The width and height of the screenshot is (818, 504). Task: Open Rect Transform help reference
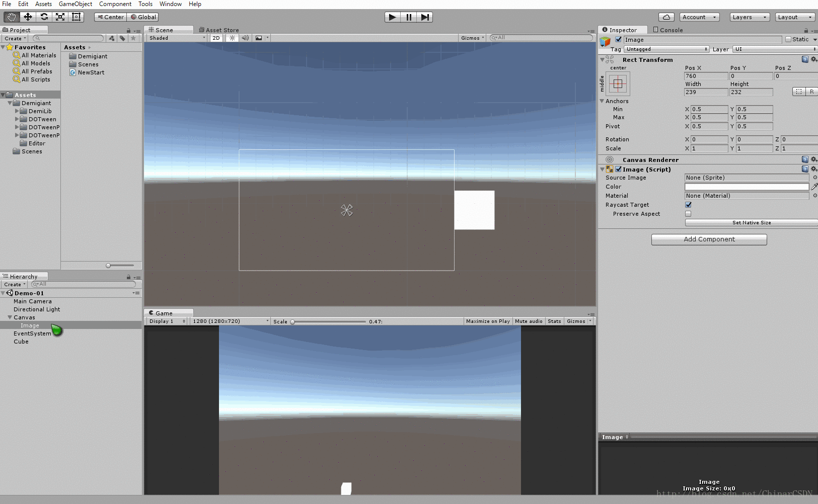coord(805,59)
